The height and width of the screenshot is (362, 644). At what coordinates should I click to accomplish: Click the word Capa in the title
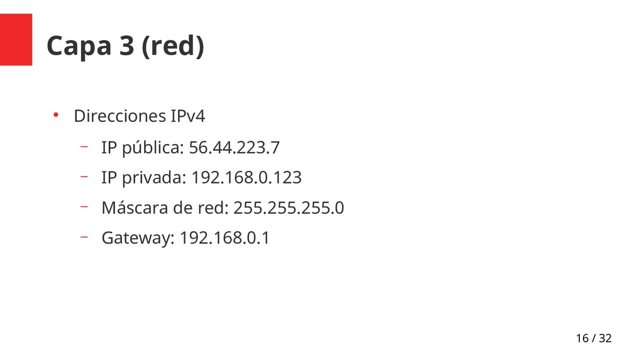click(x=79, y=46)
